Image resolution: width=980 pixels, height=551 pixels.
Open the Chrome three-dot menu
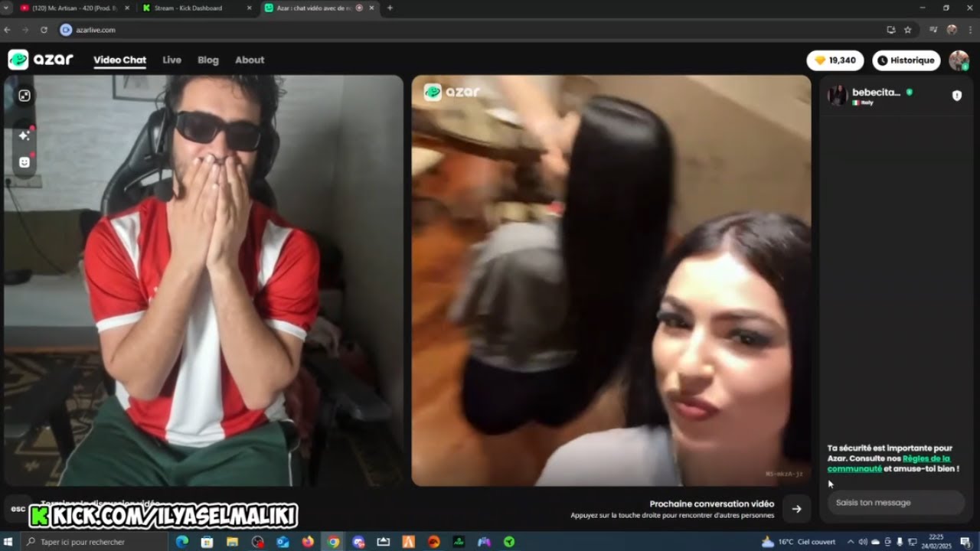coord(969,30)
